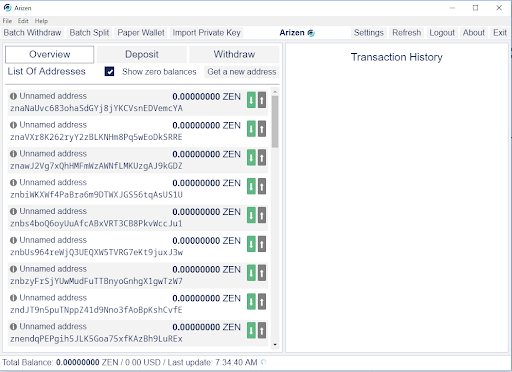Click info icon for znbUs964reW address

13,240
